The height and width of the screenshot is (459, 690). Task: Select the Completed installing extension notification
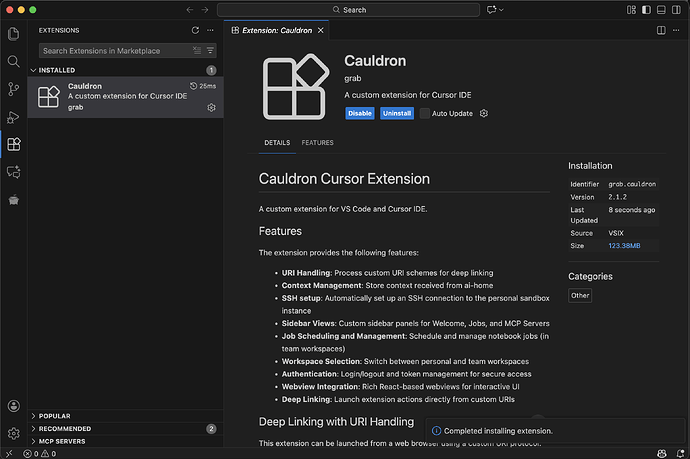pyautogui.click(x=555, y=431)
